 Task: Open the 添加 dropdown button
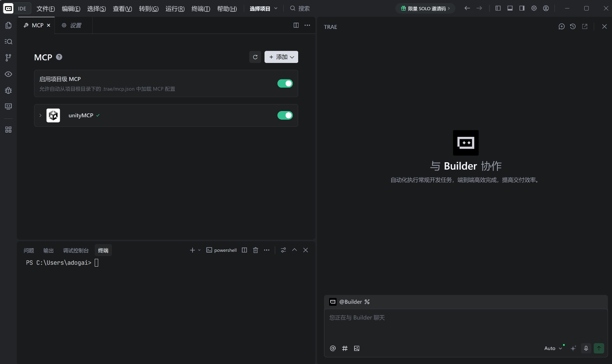click(x=281, y=57)
